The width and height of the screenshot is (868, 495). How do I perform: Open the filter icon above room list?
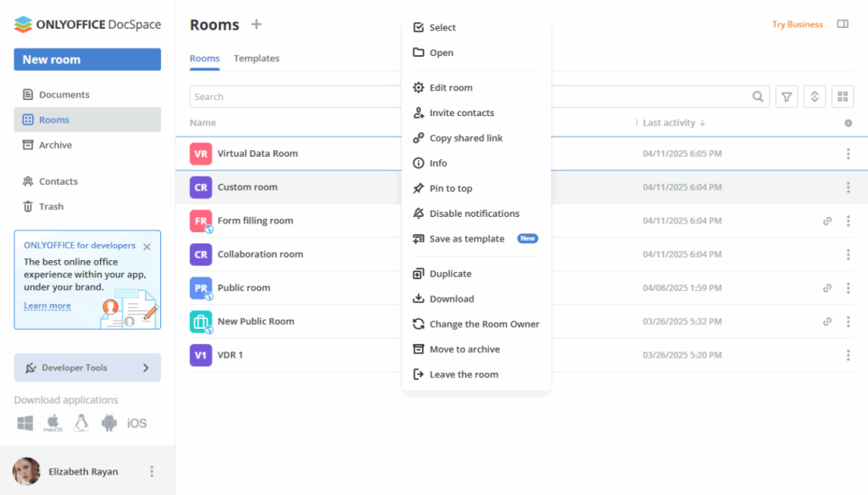click(x=786, y=96)
